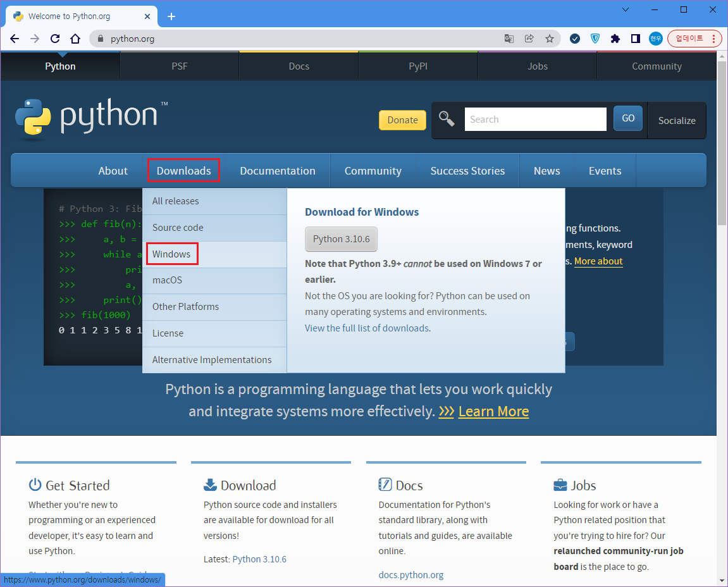Screen dimensions: 728x587
Task: Click the Download section heading
Action: (249, 485)
